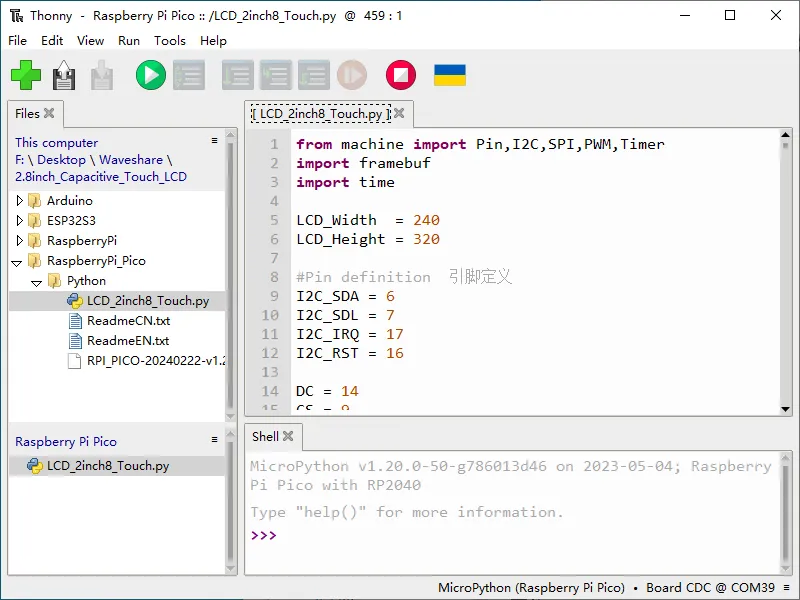Click the Resume debugging toolbar icon
The width and height of the screenshot is (800, 600).
352,75
